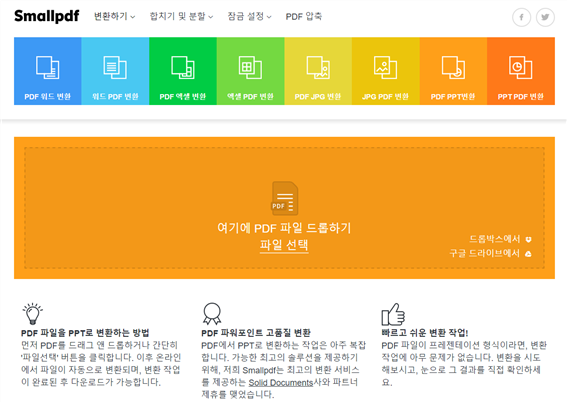Click the award ribbon icon
This screenshot has width=567, height=402.
(212, 313)
